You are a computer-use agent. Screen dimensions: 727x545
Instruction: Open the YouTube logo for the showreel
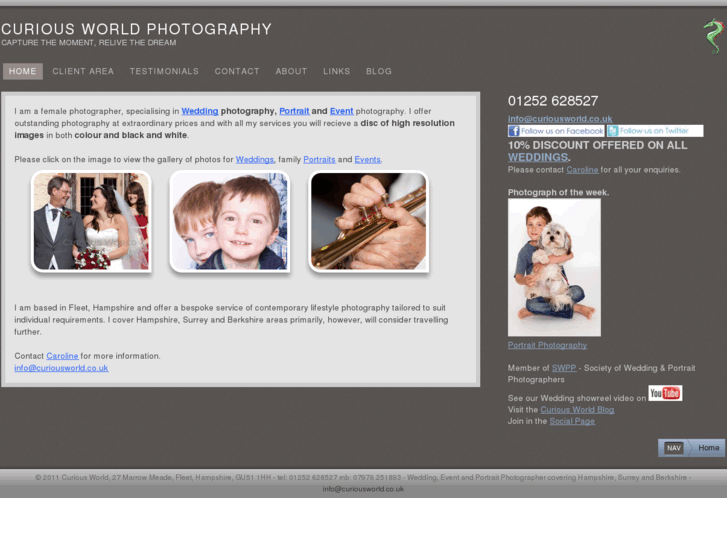pyautogui.click(x=665, y=393)
